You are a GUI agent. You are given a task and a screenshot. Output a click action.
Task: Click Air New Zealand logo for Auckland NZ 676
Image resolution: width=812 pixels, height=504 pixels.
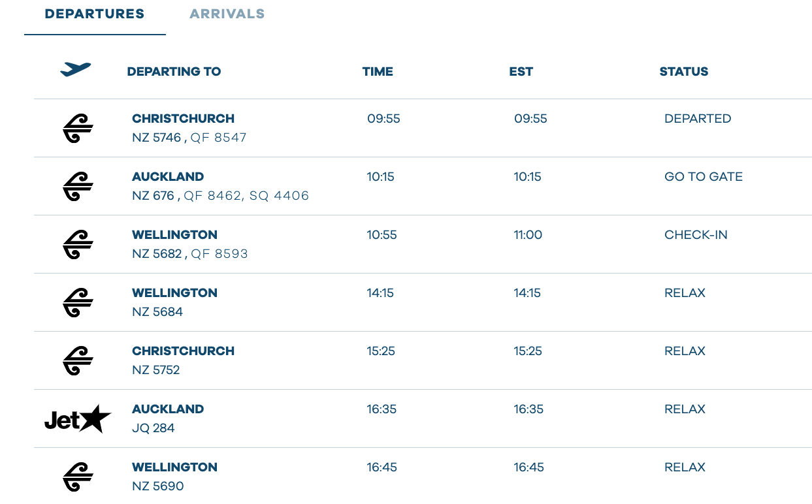pos(78,186)
